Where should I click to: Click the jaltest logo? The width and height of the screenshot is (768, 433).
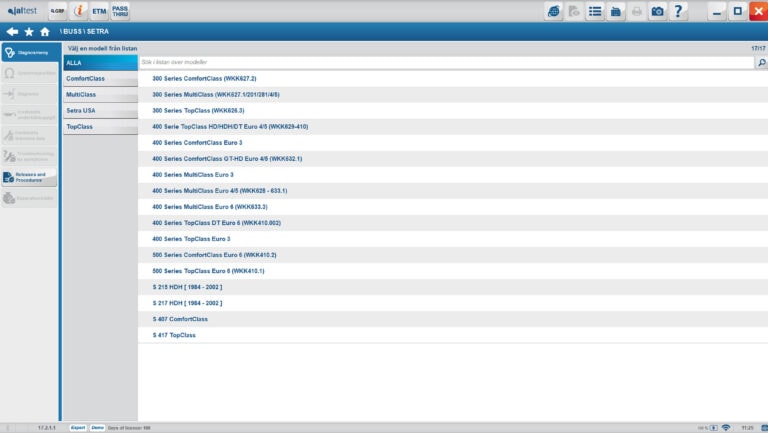tap(23, 11)
